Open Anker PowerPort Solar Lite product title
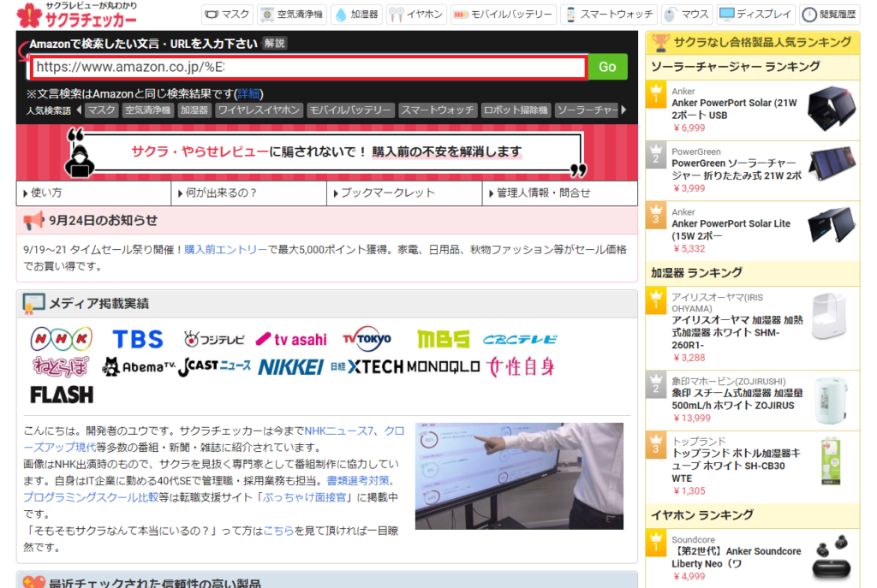877x588 pixels. (731, 229)
